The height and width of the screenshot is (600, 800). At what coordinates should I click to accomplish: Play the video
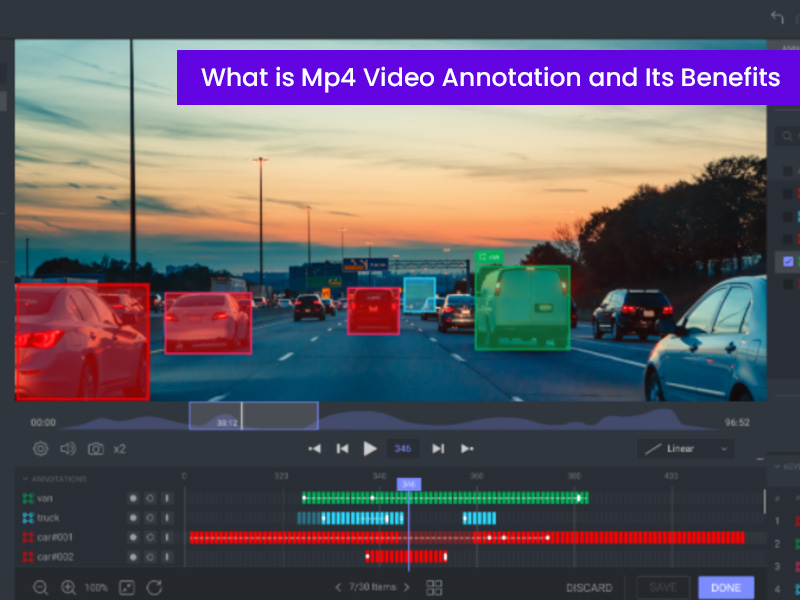pos(370,449)
